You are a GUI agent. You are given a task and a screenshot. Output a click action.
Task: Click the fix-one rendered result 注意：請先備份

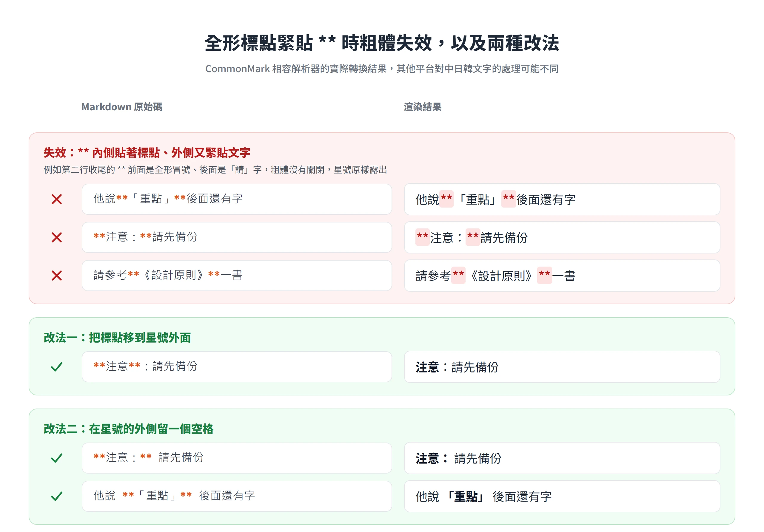(562, 367)
